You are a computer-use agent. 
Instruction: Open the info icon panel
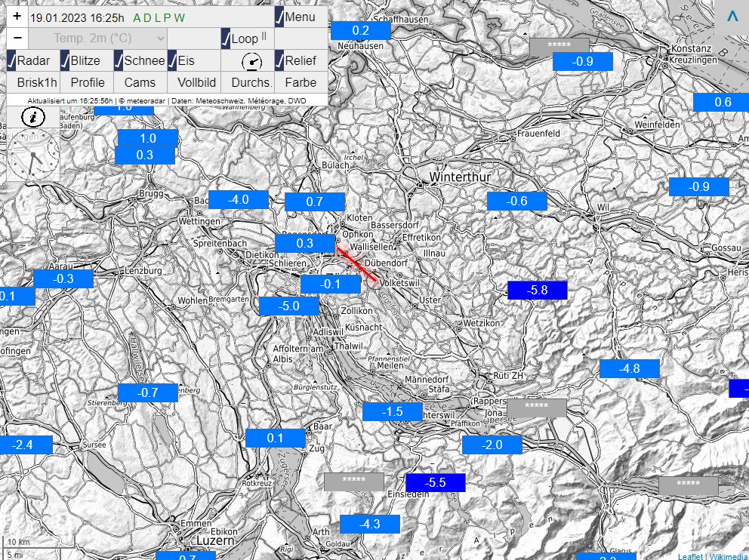[33, 117]
